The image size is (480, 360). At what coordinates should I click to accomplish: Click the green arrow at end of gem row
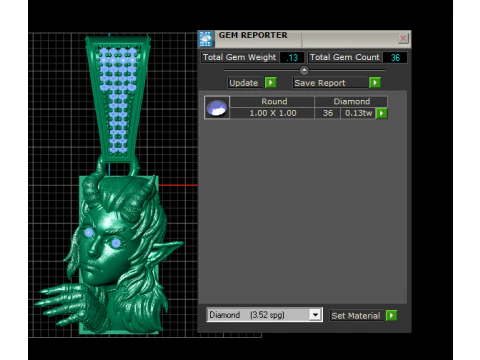point(381,113)
